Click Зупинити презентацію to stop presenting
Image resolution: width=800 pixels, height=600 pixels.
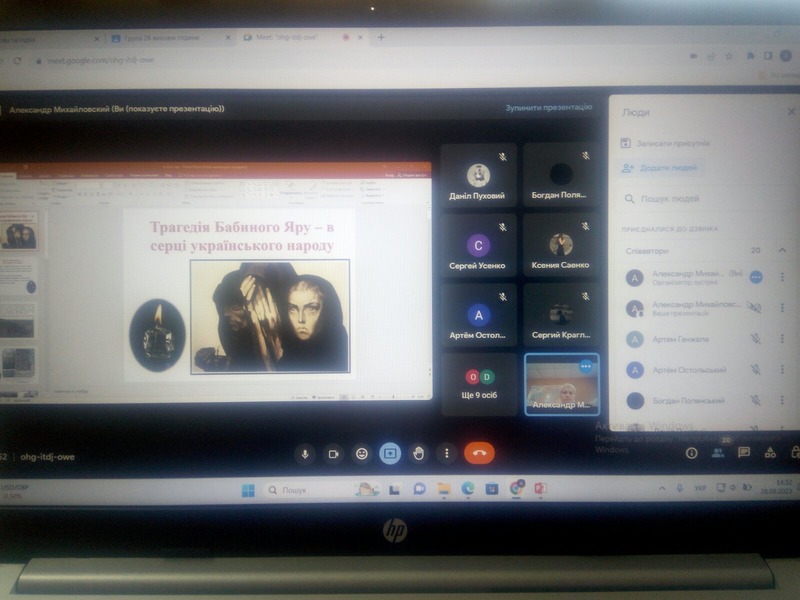click(549, 107)
